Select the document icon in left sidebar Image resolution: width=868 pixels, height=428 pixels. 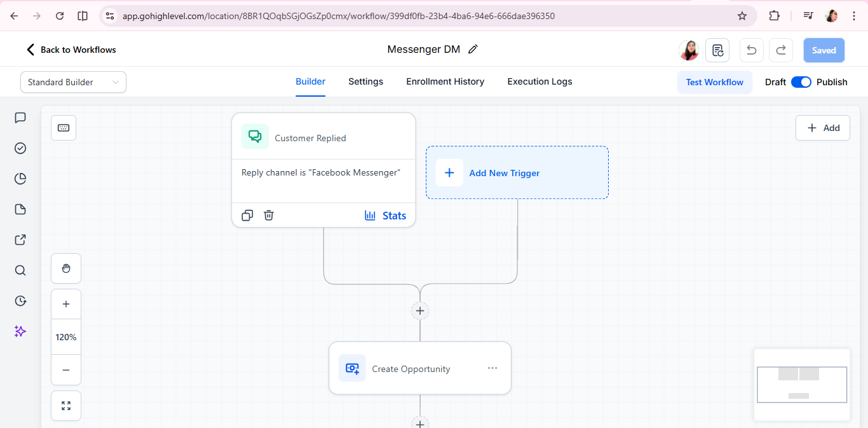20,209
